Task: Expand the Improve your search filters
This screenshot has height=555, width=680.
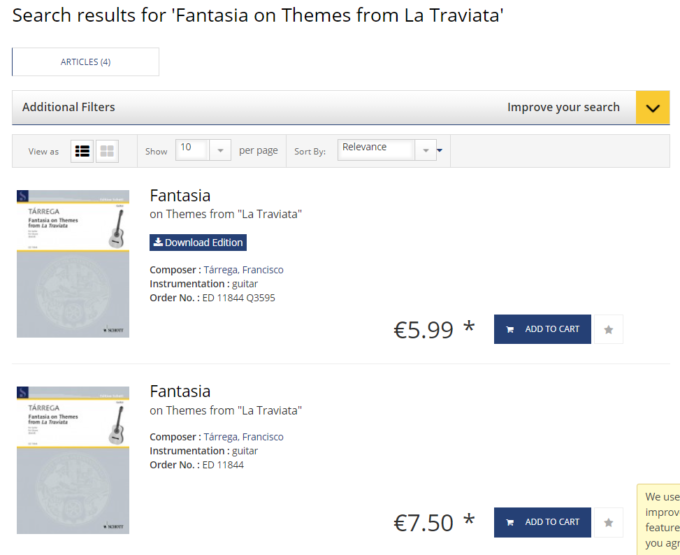Action: point(652,107)
